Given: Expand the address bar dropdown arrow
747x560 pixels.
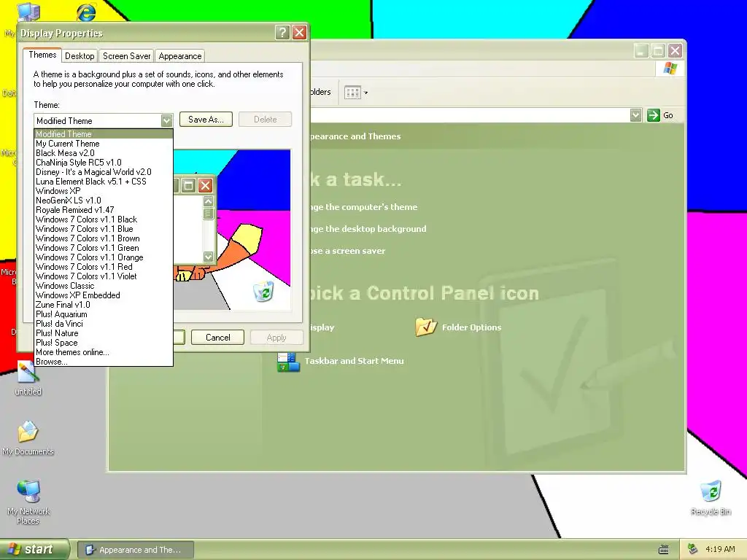Looking at the screenshot, I should point(635,115).
